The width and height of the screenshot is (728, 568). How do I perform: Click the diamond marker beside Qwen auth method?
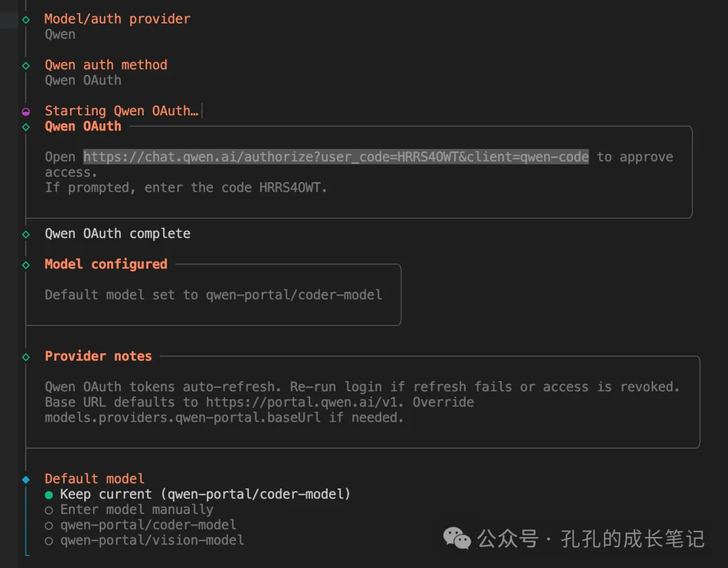tap(26, 65)
